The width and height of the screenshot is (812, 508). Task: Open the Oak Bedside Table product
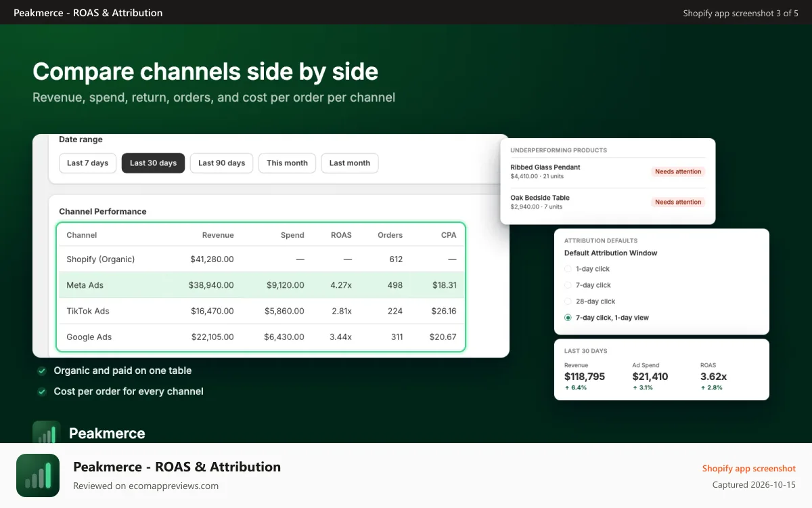(x=540, y=198)
